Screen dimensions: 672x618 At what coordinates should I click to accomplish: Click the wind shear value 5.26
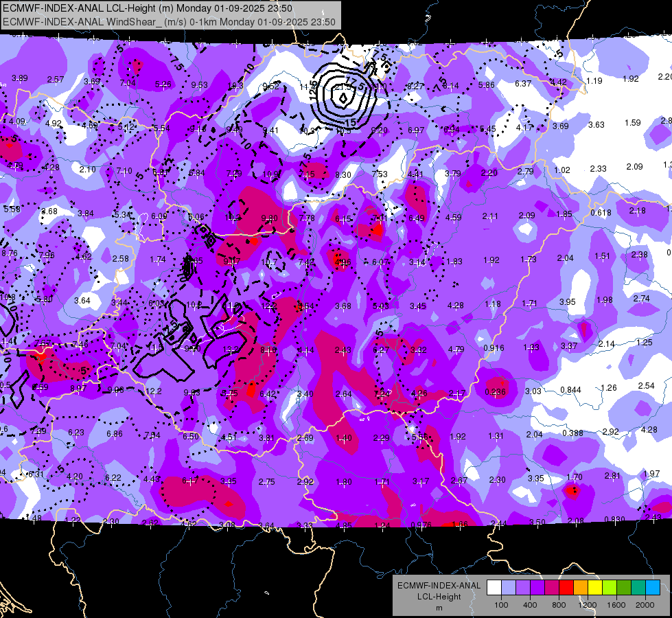(163, 84)
